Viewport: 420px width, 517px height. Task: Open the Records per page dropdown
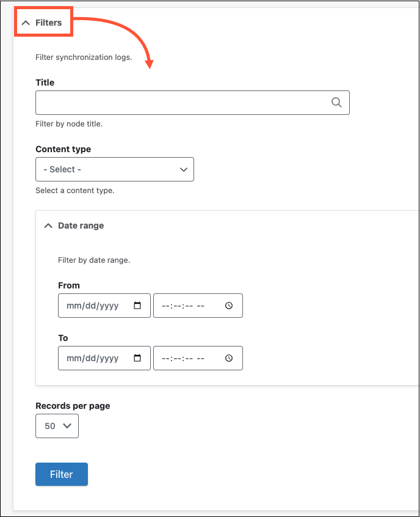(57, 426)
